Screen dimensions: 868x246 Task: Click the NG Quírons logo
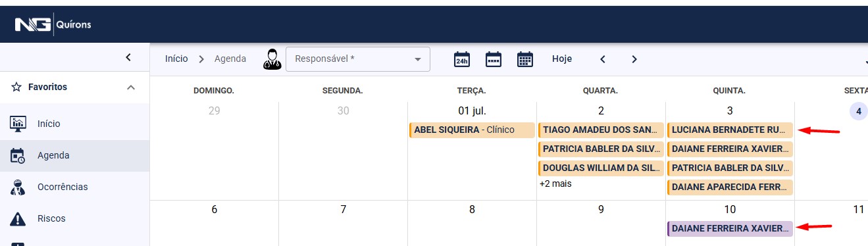tap(53, 25)
